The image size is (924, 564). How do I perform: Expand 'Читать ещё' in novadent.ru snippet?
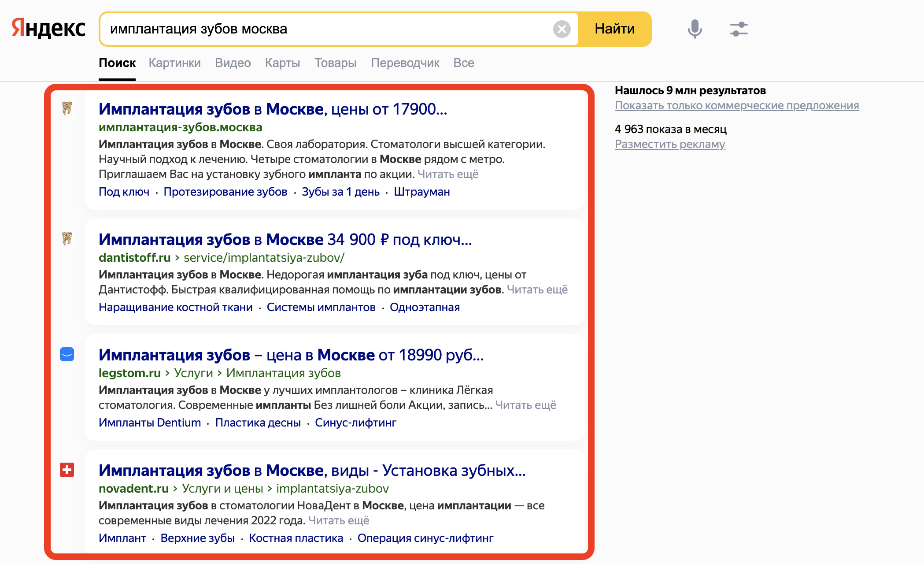pyautogui.click(x=339, y=520)
